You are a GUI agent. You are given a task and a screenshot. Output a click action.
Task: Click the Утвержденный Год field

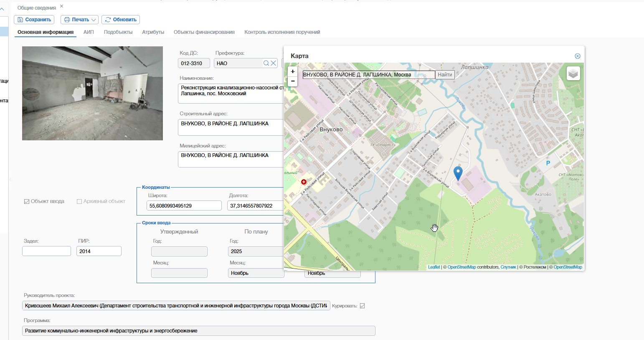(x=179, y=251)
